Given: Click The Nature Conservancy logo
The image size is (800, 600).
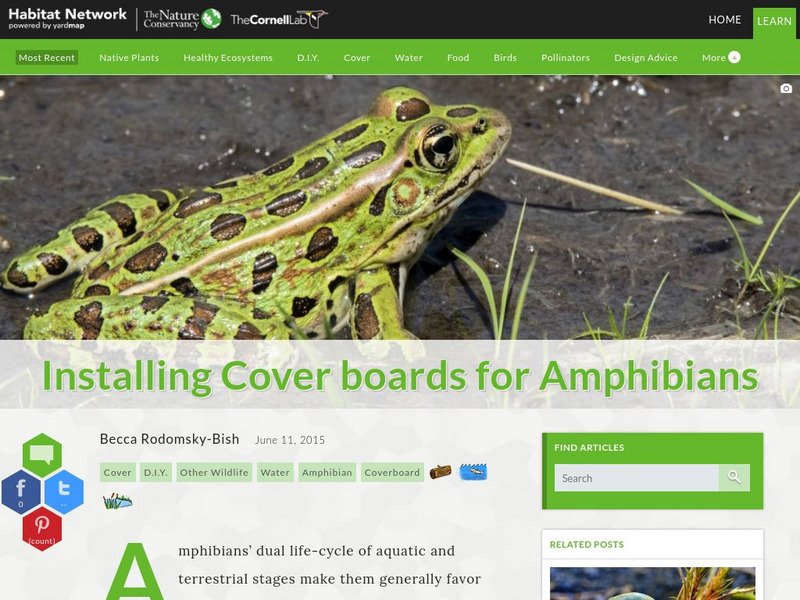Looking at the screenshot, I should coord(182,19).
